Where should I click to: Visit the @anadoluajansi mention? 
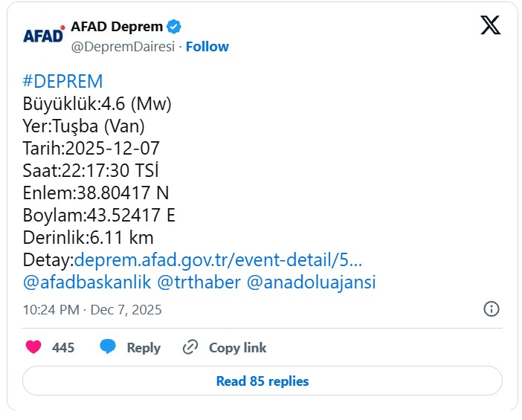coord(311,282)
